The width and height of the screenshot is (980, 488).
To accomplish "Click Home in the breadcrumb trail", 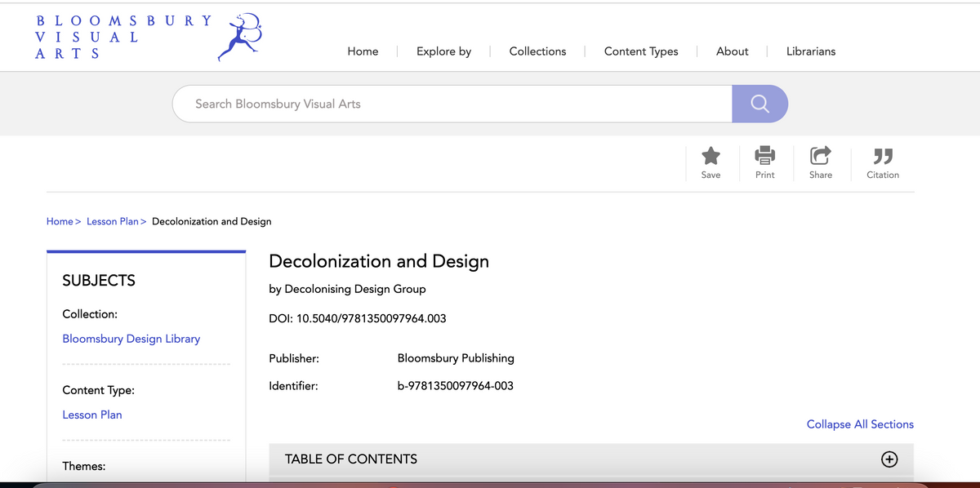I will (59, 221).
